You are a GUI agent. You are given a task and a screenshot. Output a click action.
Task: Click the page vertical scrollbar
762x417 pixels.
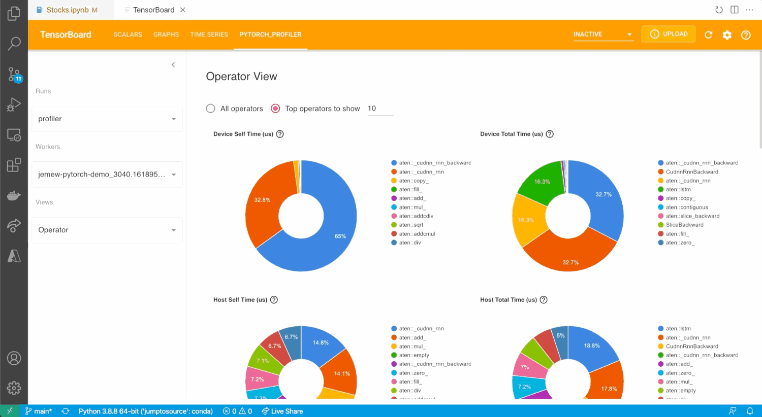tap(760, 102)
